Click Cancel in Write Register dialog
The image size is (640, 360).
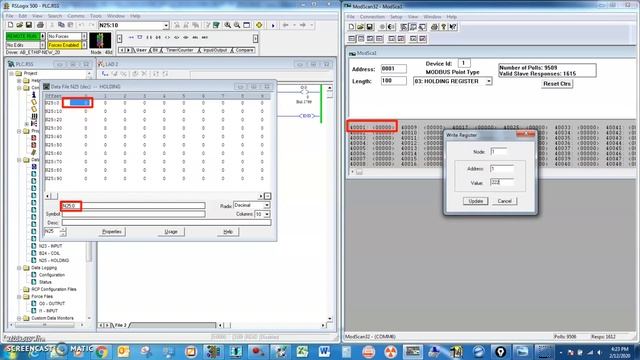tap(504, 201)
